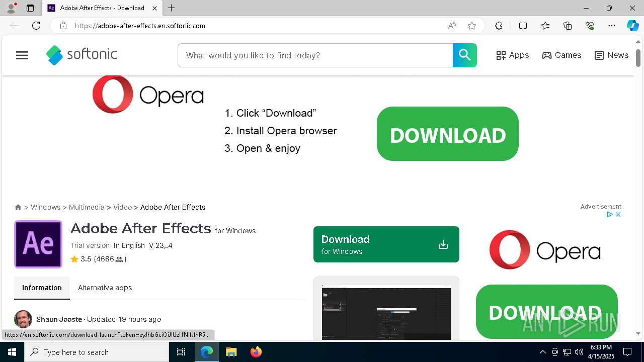Viewport: 644px width, 362px height.
Task: Open the Games section
Action: tap(561, 55)
